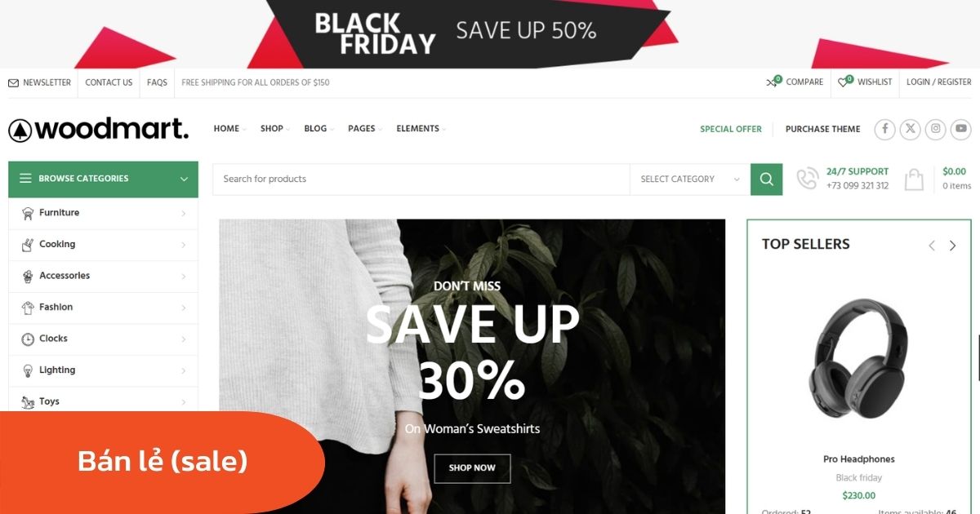
Task: Click the newsletter envelope icon
Action: 13,83
